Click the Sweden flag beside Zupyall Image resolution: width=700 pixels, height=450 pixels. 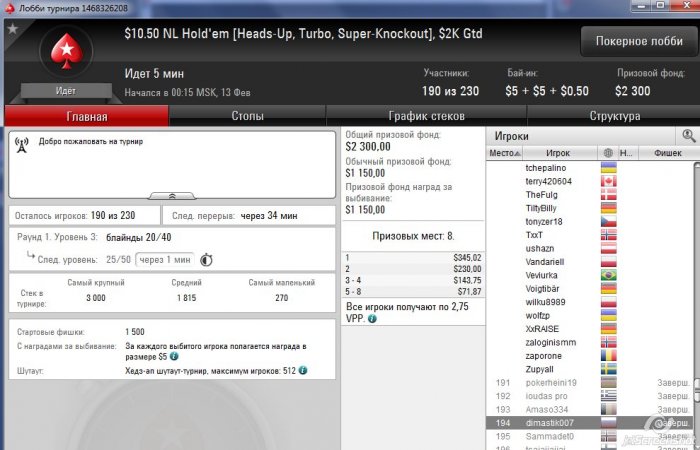(x=608, y=369)
